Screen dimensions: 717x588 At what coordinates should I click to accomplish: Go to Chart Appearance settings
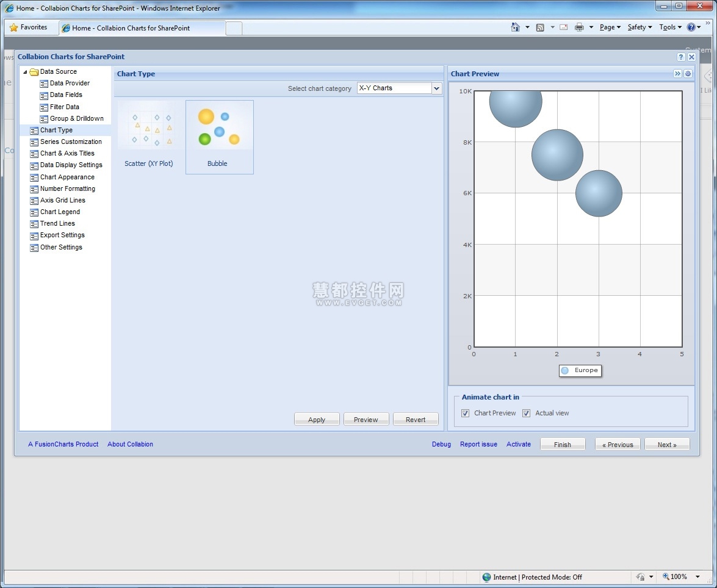point(67,177)
